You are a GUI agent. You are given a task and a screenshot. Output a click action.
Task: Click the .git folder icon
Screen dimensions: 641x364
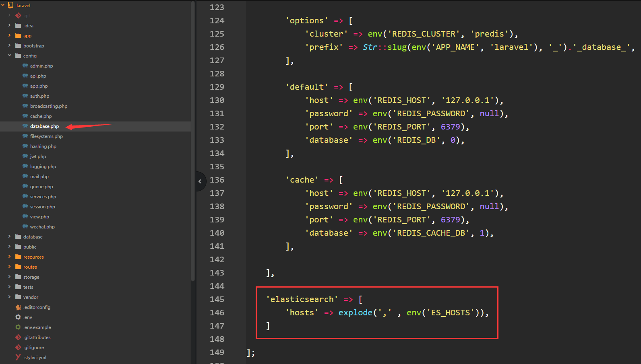[18, 15]
